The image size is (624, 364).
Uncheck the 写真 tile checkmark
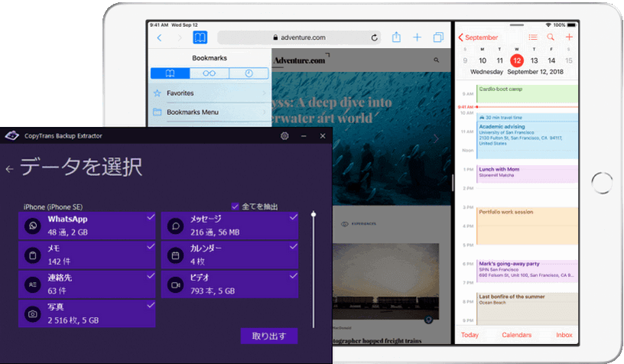(x=151, y=305)
